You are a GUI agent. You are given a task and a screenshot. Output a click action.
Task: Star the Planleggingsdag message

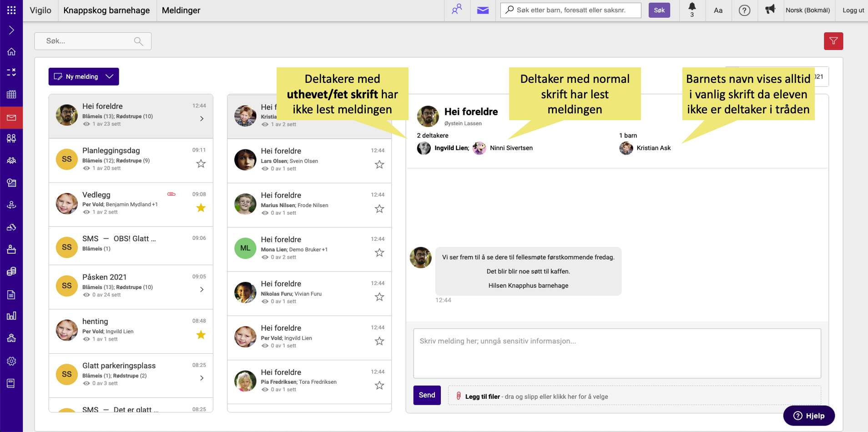201,164
